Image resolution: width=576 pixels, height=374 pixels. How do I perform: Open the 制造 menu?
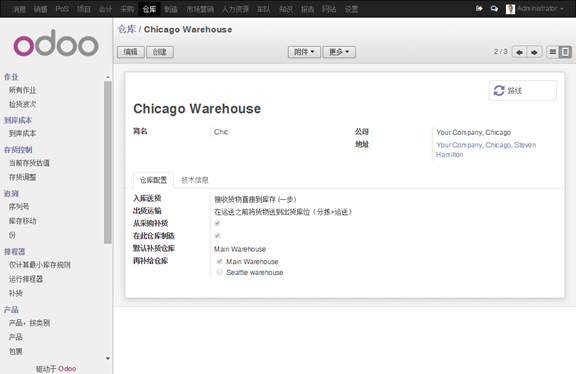171,9
